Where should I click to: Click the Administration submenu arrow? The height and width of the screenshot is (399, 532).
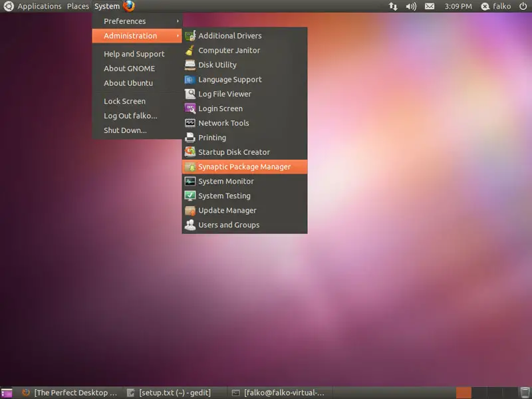click(178, 36)
